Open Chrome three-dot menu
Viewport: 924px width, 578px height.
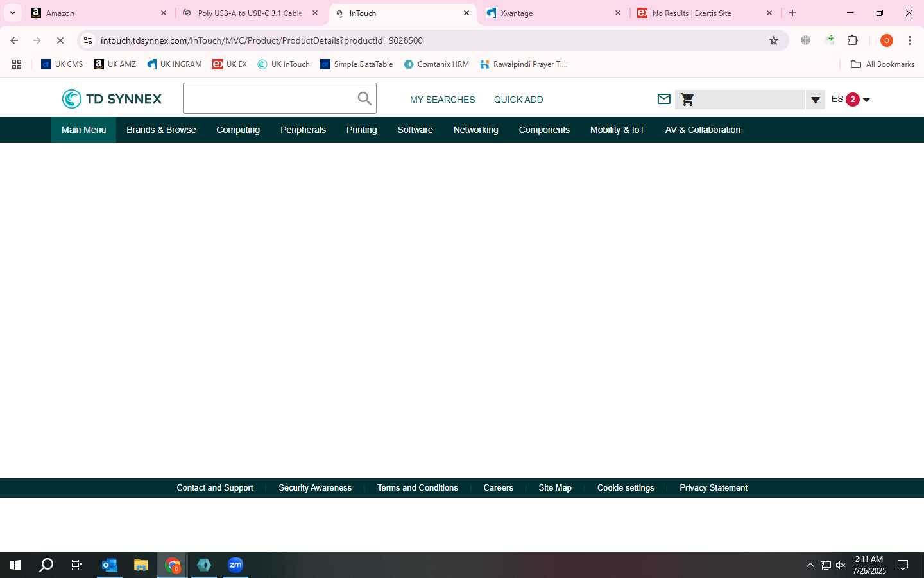(x=910, y=40)
